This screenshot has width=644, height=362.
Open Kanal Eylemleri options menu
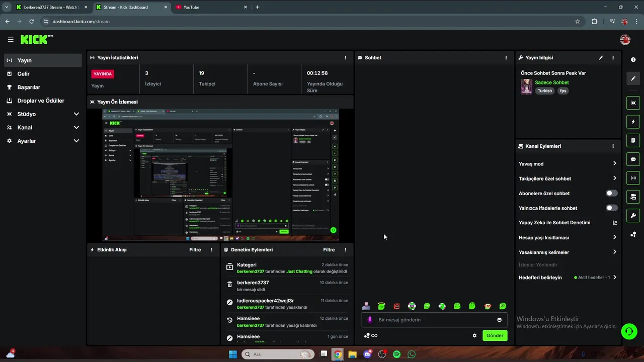tap(613, 146)
